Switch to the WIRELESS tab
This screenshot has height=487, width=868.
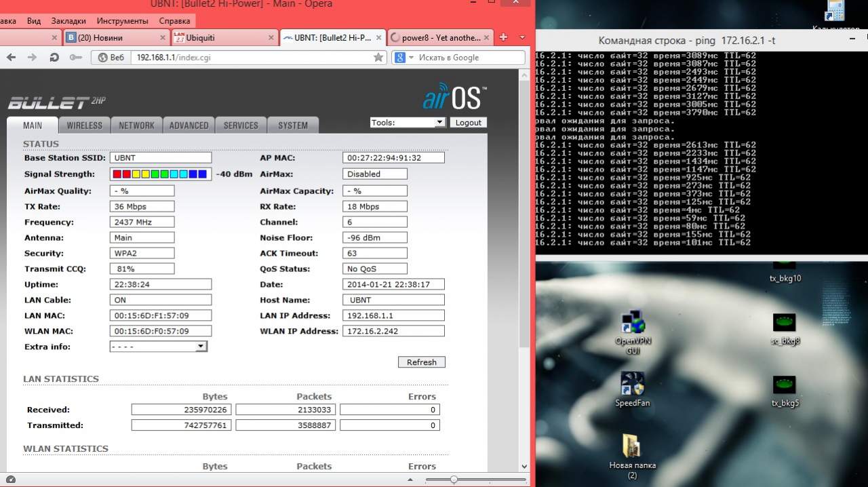coord(85,125)
